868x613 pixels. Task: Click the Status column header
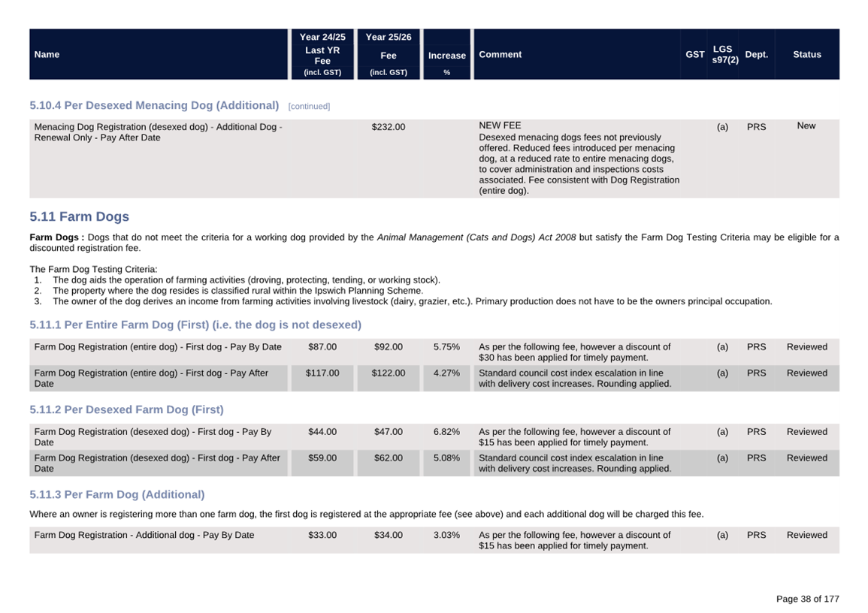tap(806, 54)
